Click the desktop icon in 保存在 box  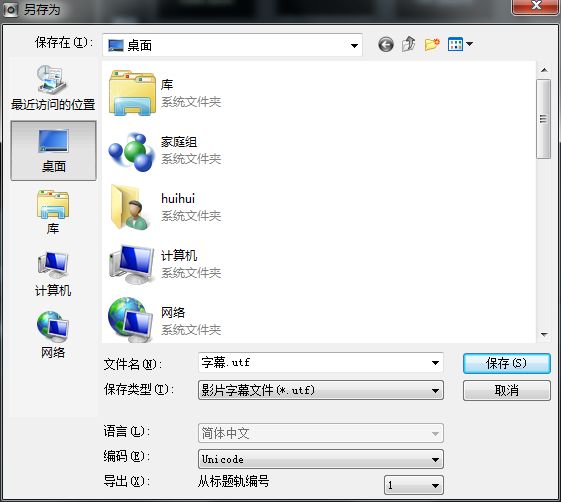tap(116, 45)
